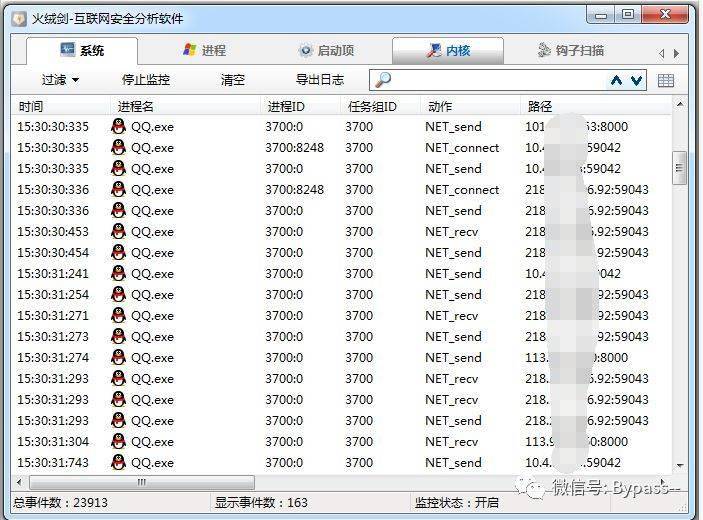Screen dimensions: 703x520
Task: Click the magnifier search icon
Action: [382, 80]
